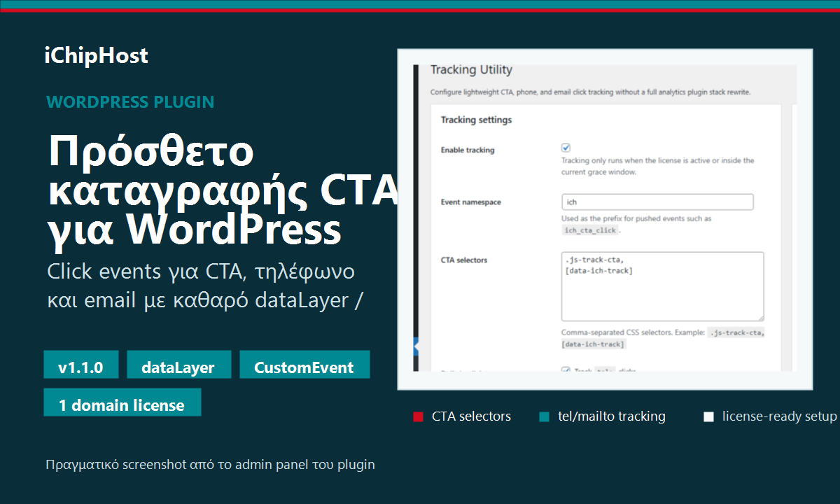Click inside the CTA selectors textarea
The image size is (840, 504).
click(662, 286)
